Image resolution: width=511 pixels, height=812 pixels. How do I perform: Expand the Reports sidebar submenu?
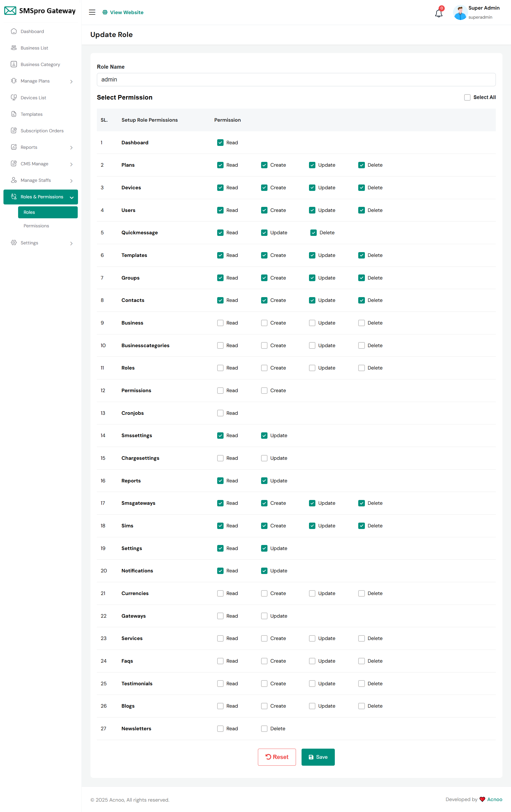[x=71, y=148]
